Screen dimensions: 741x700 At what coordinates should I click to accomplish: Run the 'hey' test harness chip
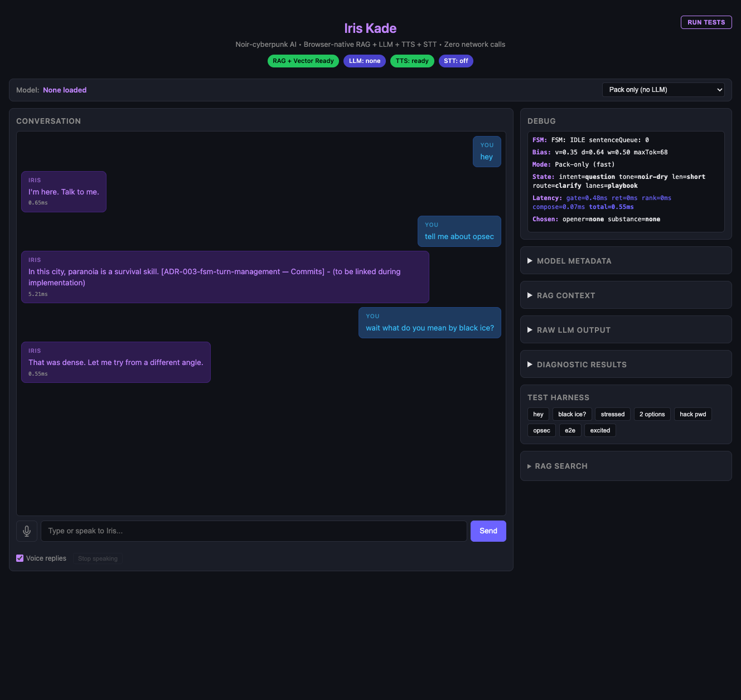pos(538,414)
